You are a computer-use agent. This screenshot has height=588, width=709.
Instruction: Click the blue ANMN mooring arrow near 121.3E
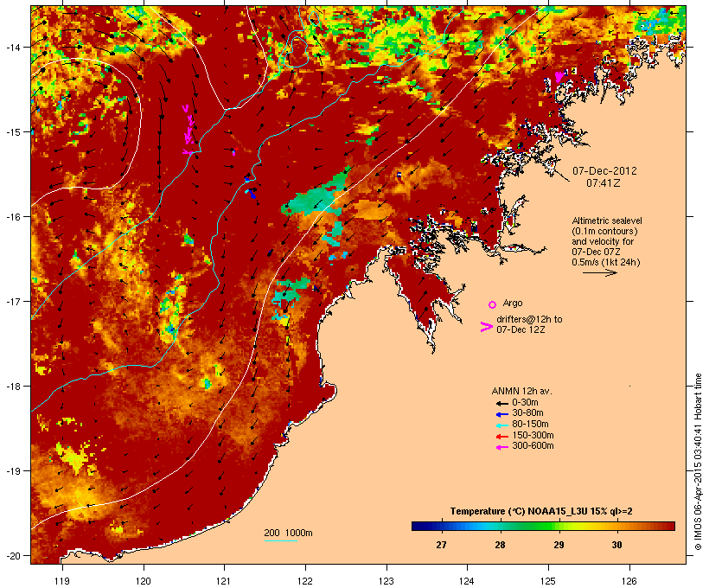click(252, 193)
